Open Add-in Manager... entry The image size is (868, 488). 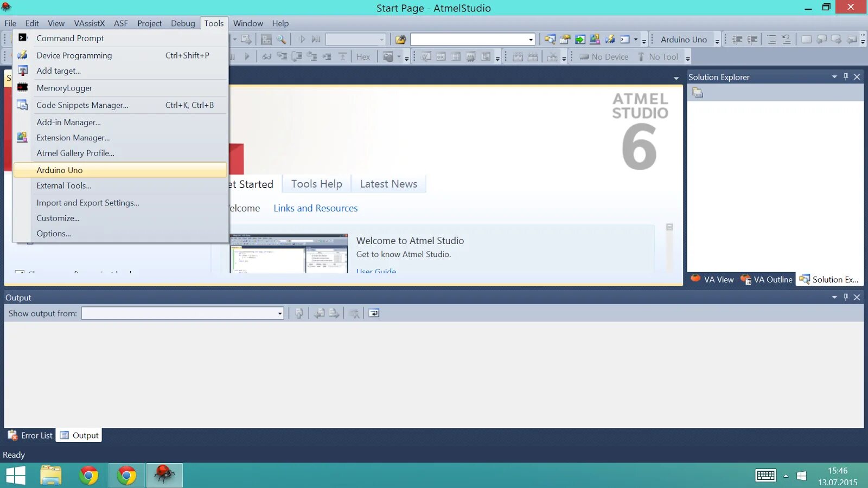click(x=120, y=123)
